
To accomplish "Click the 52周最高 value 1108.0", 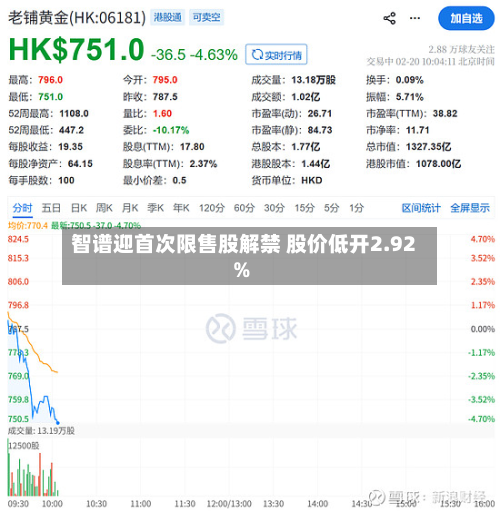I will [x=74, y=114].
